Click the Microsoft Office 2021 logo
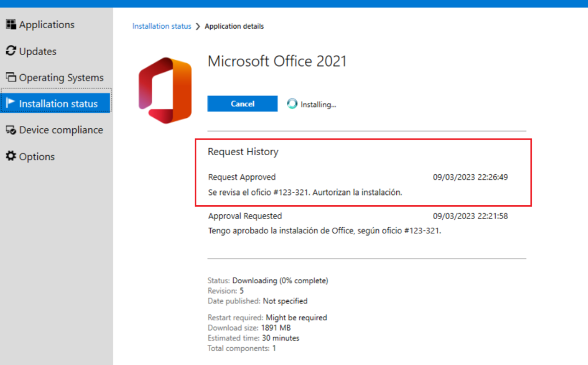This screenshot has height=365, width=588. pyautogui.click(x=165, y=90)
